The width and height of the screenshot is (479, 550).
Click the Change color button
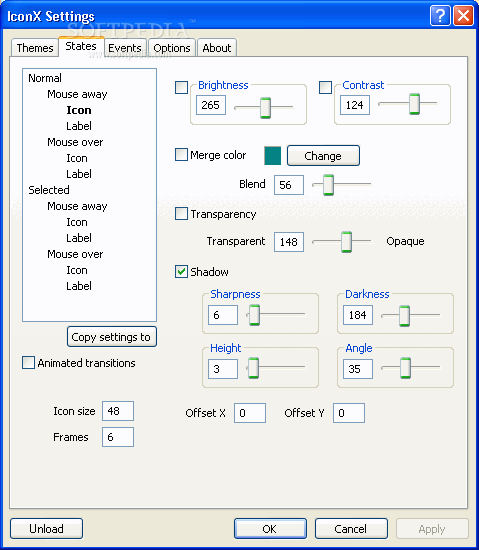pos(323,155)
